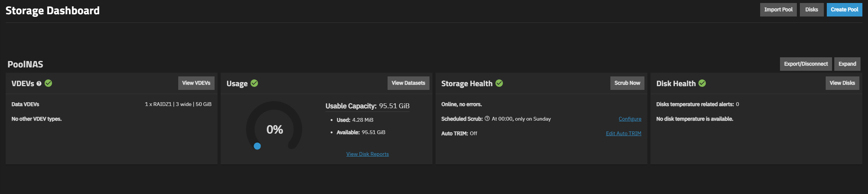Click the green Usage status checkmark
The height and width of the screenshot is (194, 868).
pyautogui.click(x=254, y=83)
